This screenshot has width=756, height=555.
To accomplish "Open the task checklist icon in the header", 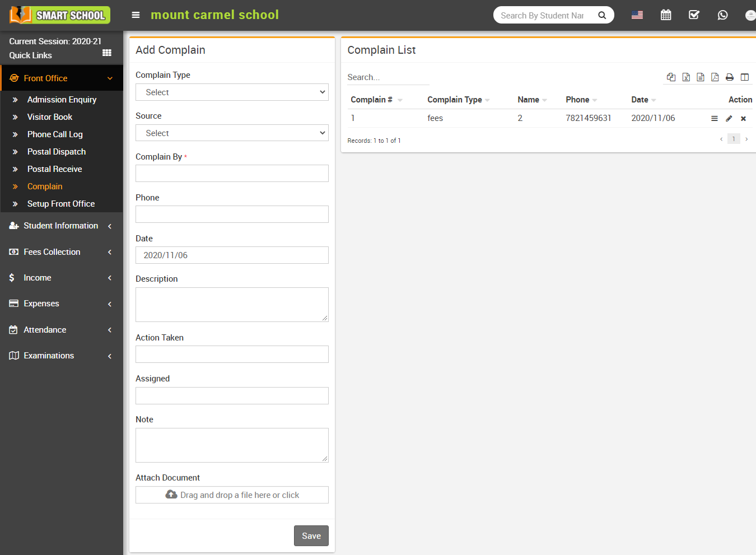I will tap(694, 15).
